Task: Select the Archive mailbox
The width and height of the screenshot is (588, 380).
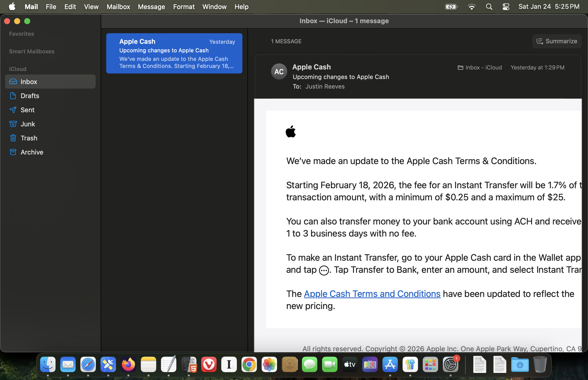Action: 32,152
